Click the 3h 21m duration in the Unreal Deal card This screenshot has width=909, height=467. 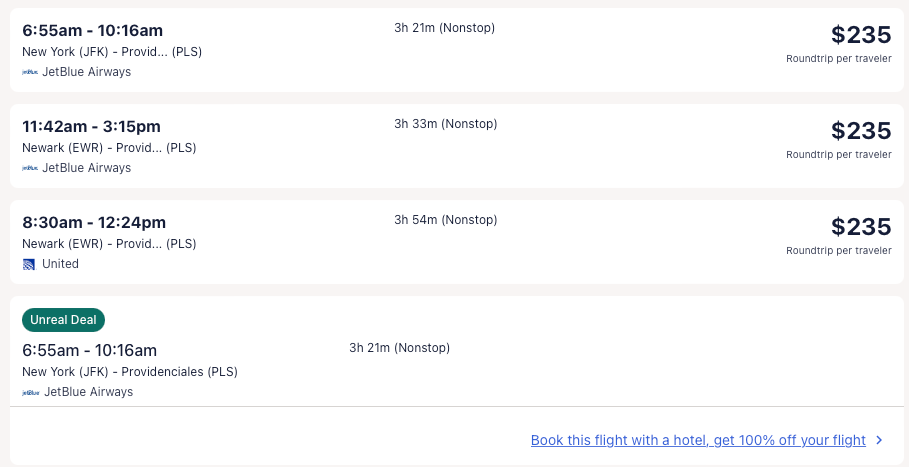400,348
